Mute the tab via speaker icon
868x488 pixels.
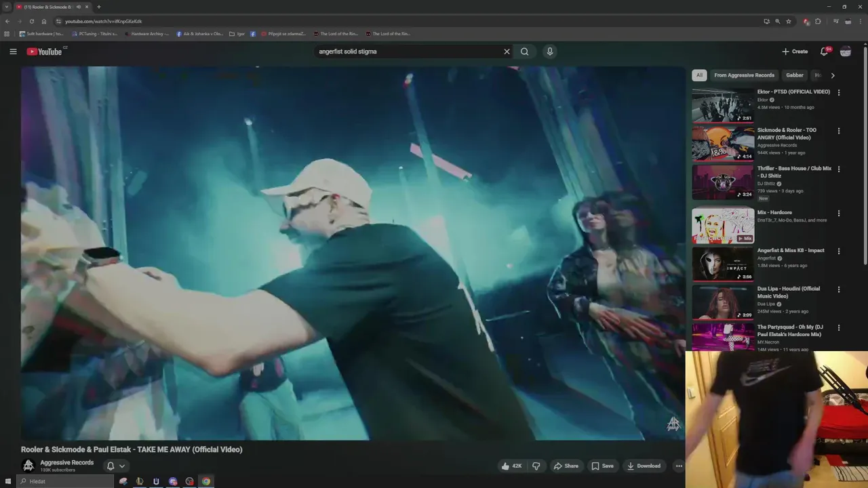79,7
